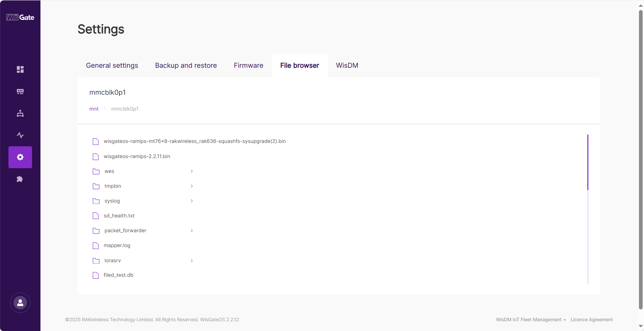Open the wes folder name

pyautogui.click(x=109, y=171)
